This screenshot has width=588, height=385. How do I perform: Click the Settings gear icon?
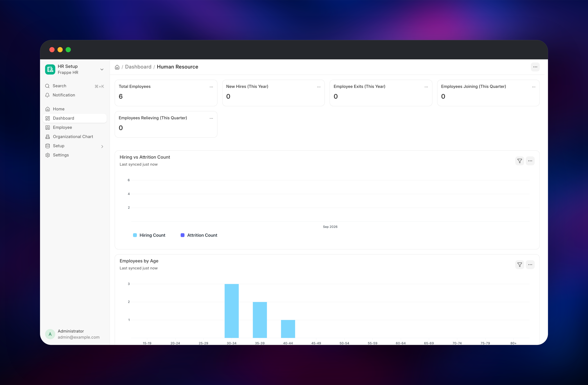pos(48,155)
